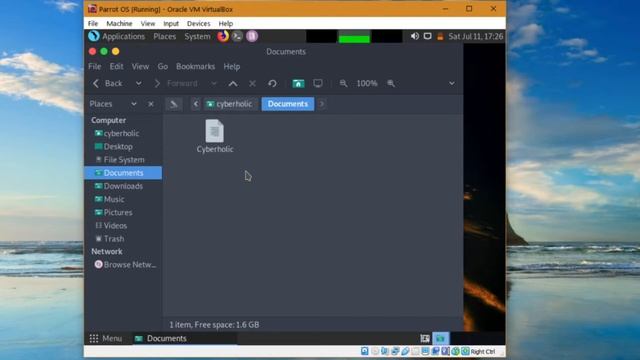This screenshot has width=640, height=360.
Task: Click the path bar left arrow
Action: coord(196,104)
